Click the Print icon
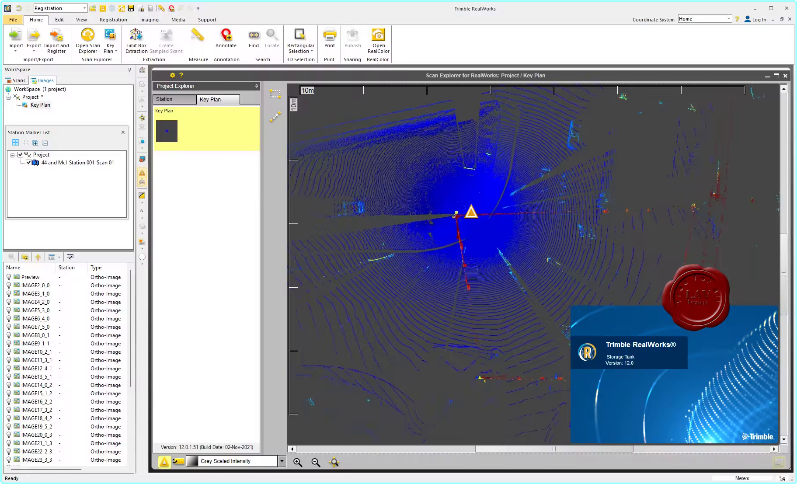The height and width of the screenshot is (484, 797). pos(329,36)
